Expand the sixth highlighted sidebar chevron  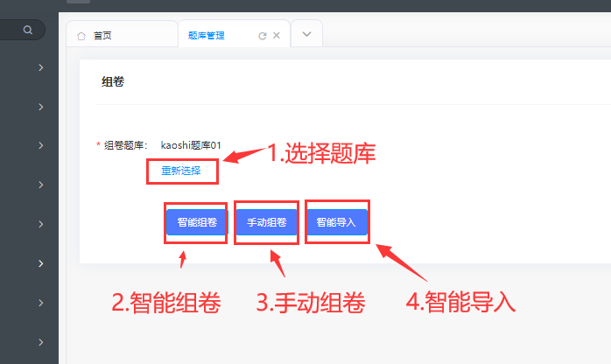[x=41, y=263]
